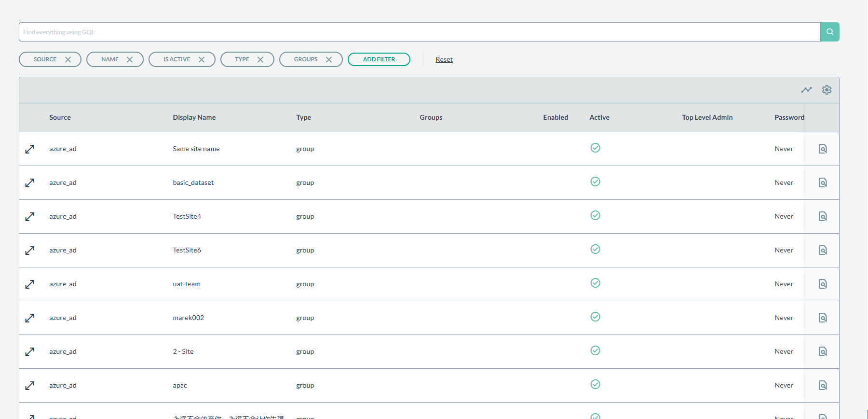Inspect the TestSite4 record document icon
The width and height of the screenshot is (868, 419).
coord(823,216)
